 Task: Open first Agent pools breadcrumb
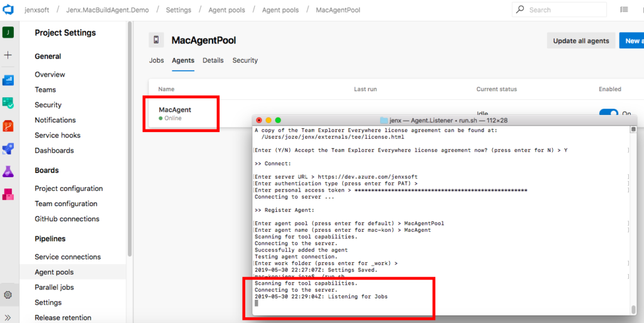tap(226, 10)
